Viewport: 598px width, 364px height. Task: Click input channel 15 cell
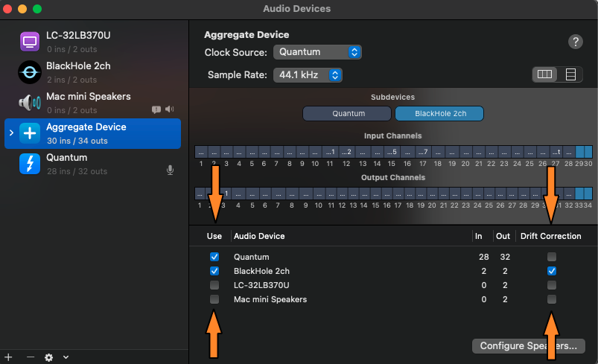[x=392, y=152]
